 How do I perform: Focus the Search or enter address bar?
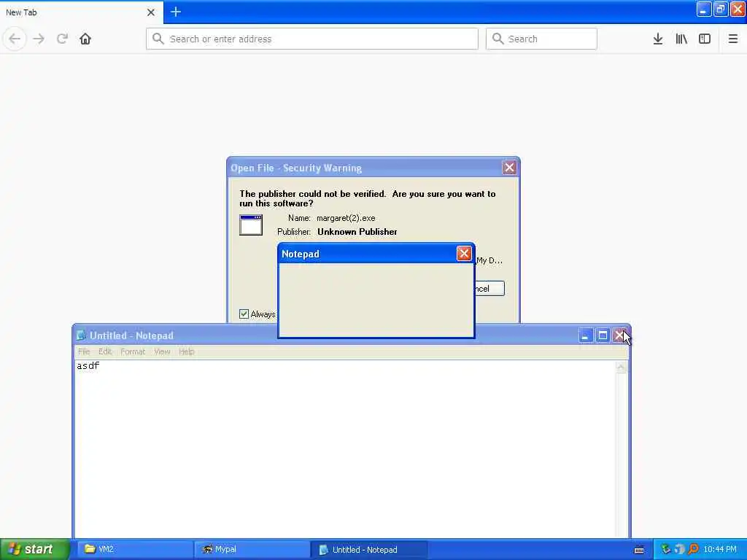(x=312, y=39)
